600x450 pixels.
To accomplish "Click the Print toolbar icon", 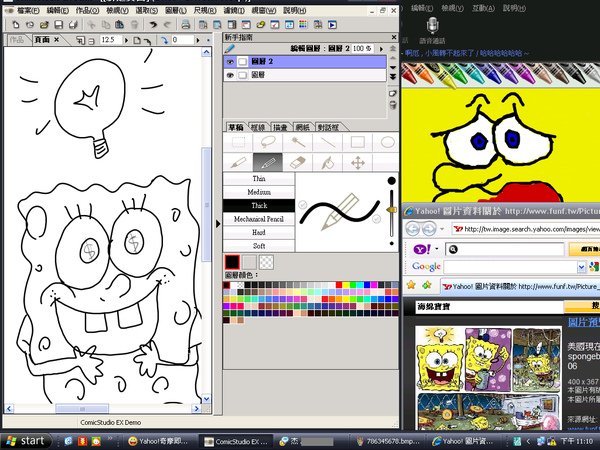I will (186, 25).
